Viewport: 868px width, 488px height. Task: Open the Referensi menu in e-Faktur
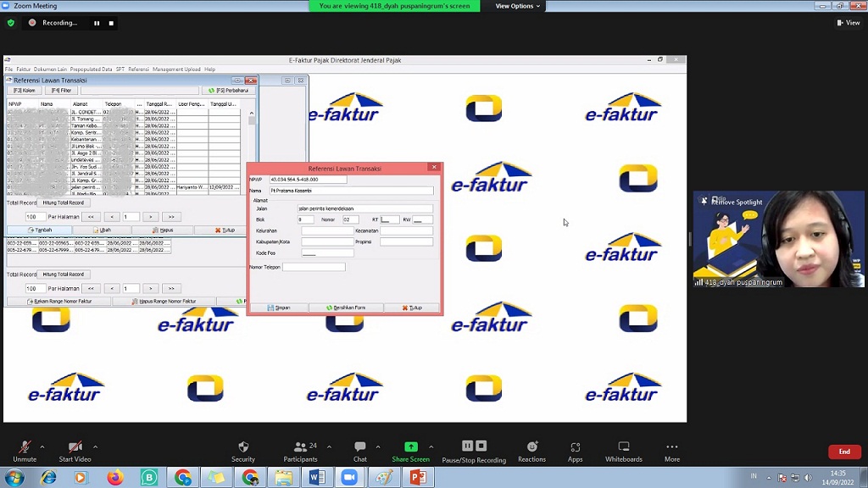(138, 69)
